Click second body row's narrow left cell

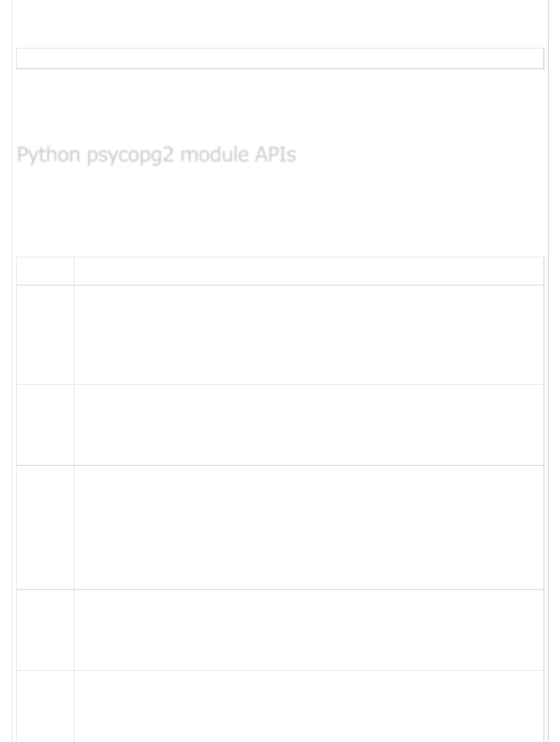[x=45, y=425]
